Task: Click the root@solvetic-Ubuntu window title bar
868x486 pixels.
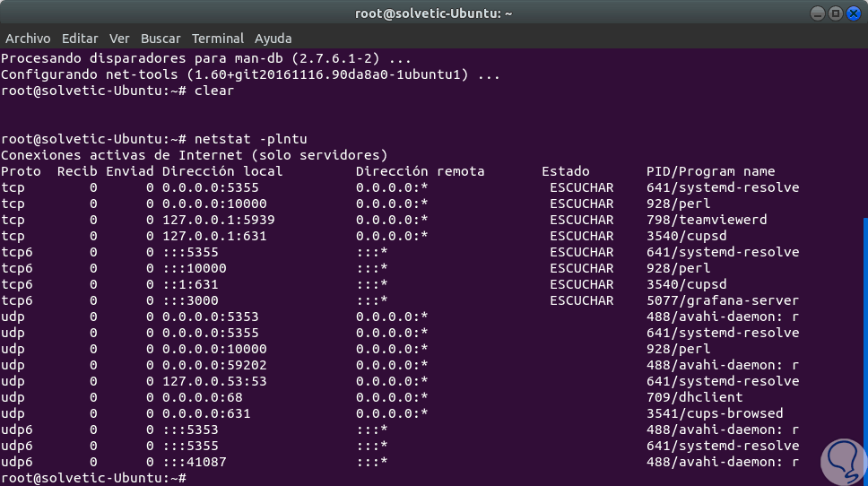Action: (433, 13)
